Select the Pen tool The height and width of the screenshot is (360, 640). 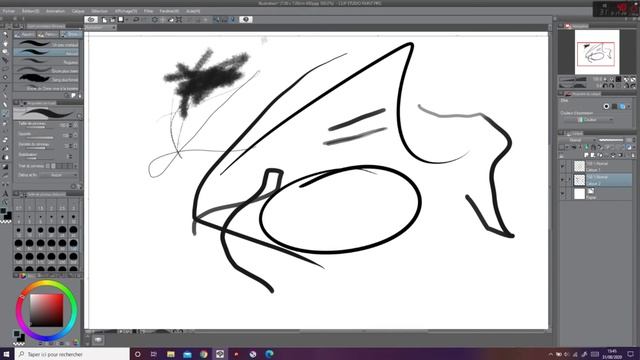(x=5, y=96)
